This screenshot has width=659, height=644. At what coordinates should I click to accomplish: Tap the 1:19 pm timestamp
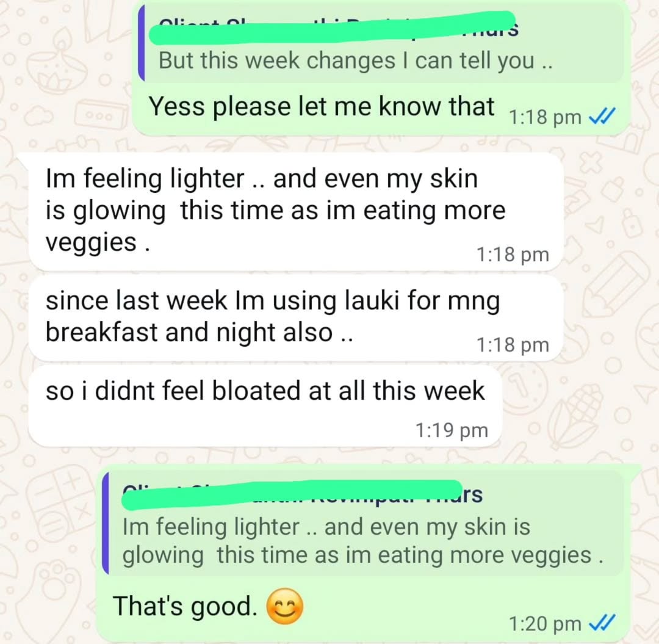[452, 430]
